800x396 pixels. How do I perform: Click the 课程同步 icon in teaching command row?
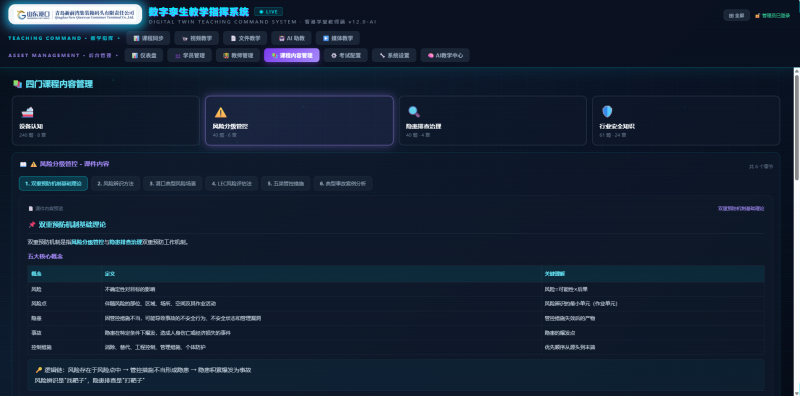click(136, 38)
